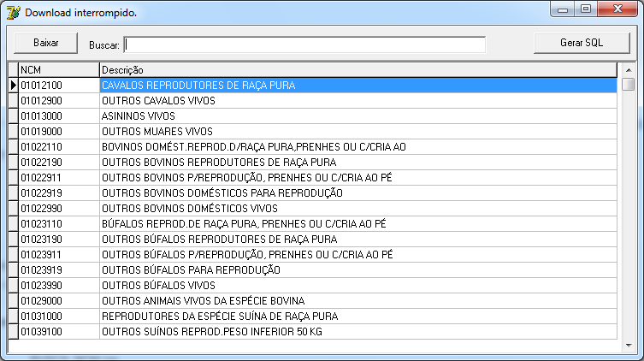Focus the Buscar search field
The image size is (644, 361).
(x=304, y=44)
